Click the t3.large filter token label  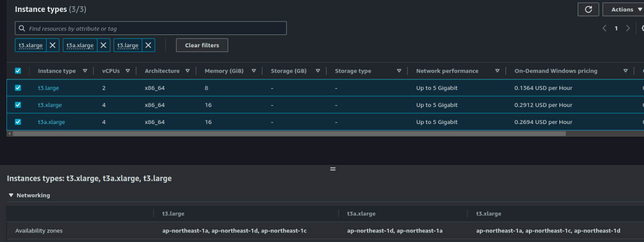[x=128, y=45]
